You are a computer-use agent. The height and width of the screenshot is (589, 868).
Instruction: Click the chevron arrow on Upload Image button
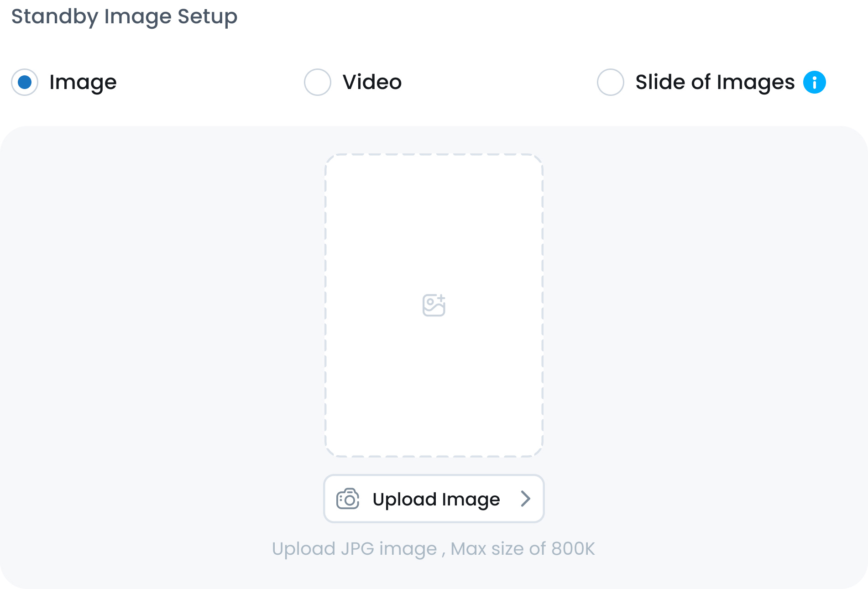click(526, 499)
